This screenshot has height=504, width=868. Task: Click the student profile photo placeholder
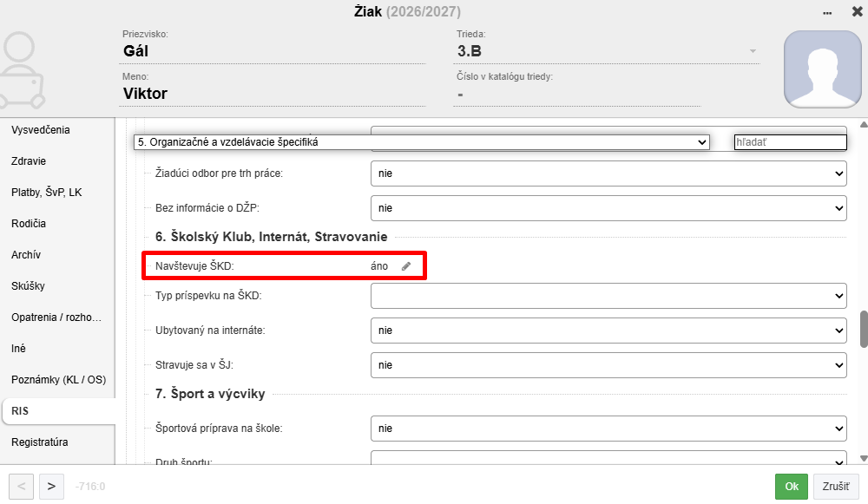823,69
